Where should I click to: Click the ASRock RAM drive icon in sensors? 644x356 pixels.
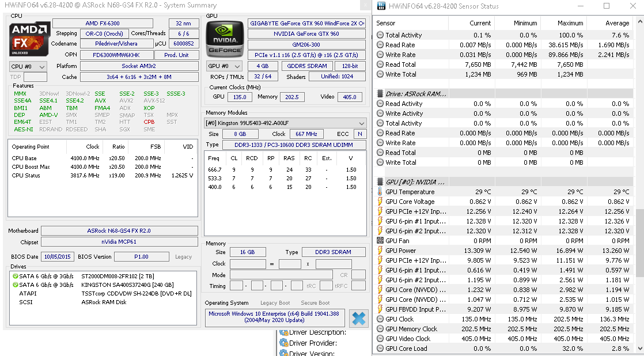click(x=380, y=93)
